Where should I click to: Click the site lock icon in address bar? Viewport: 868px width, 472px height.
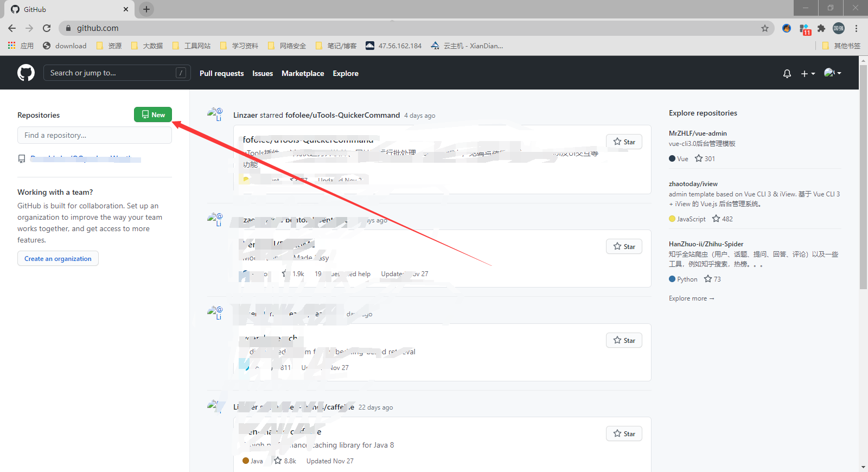[68, 28]
